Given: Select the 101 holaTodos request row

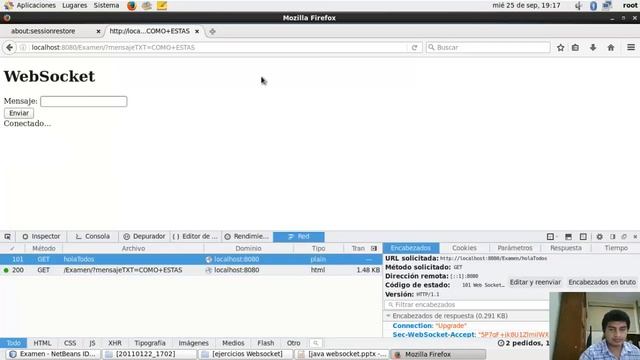Looking at the screenshot, I should [191, 259].
